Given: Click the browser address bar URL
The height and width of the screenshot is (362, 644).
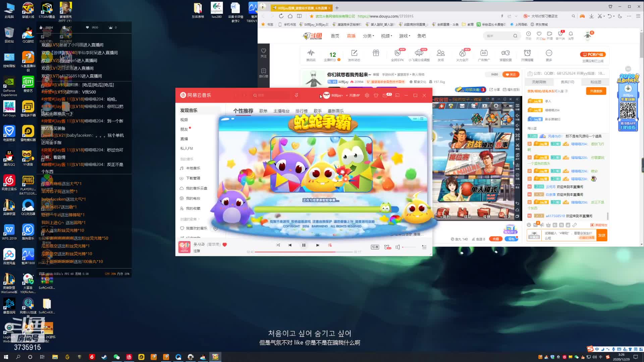Looking at the screenshot, I should pos(385,16).
